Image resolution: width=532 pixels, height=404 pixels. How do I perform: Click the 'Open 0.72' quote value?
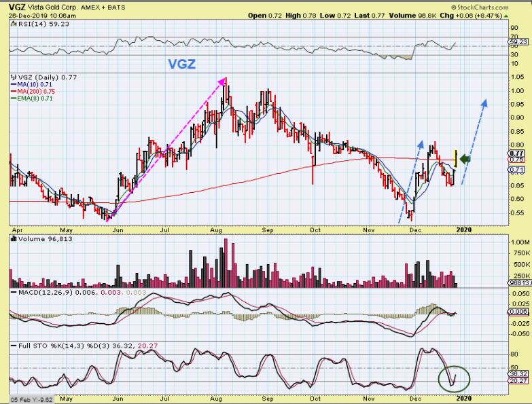pos(265,16)
